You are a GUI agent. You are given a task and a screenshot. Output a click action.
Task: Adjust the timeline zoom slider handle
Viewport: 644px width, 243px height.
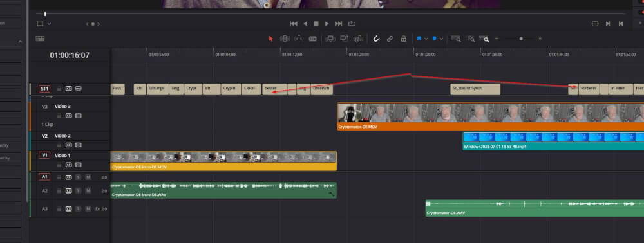coord(521,39)
